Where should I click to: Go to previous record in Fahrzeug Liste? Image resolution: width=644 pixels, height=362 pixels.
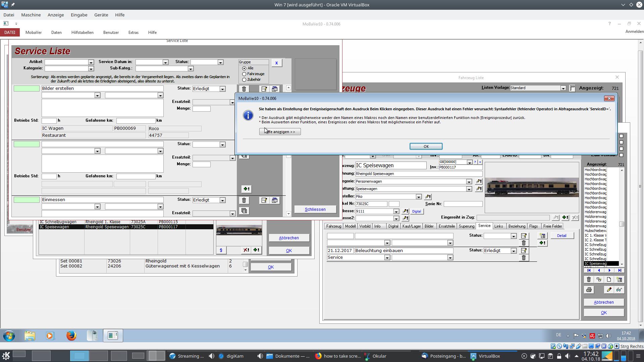(x=599, y=270)
